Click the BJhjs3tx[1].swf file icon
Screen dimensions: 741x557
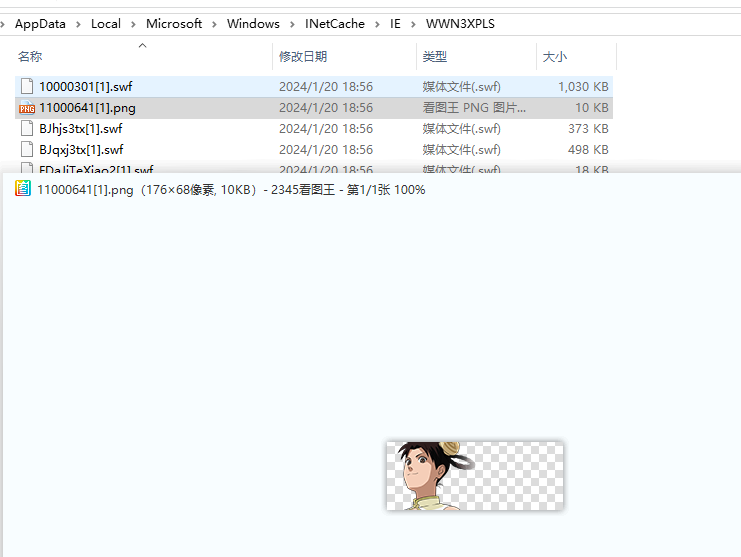pyautogui.click(x=27, y=129)
